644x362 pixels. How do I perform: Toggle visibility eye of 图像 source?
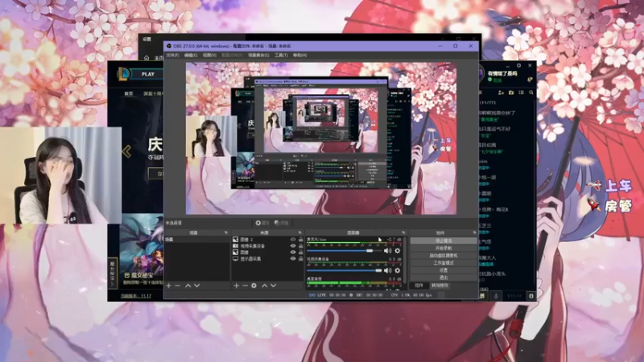[293, 253]
